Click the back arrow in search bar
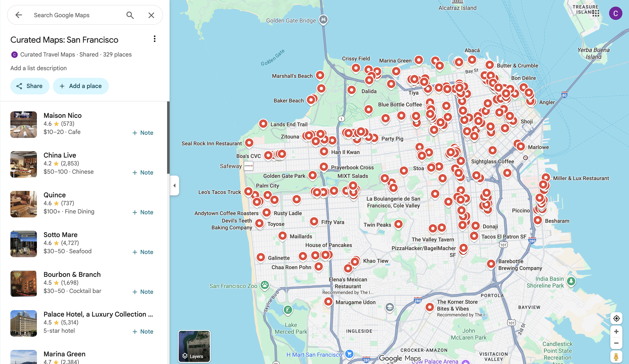 tap(19, 15)
